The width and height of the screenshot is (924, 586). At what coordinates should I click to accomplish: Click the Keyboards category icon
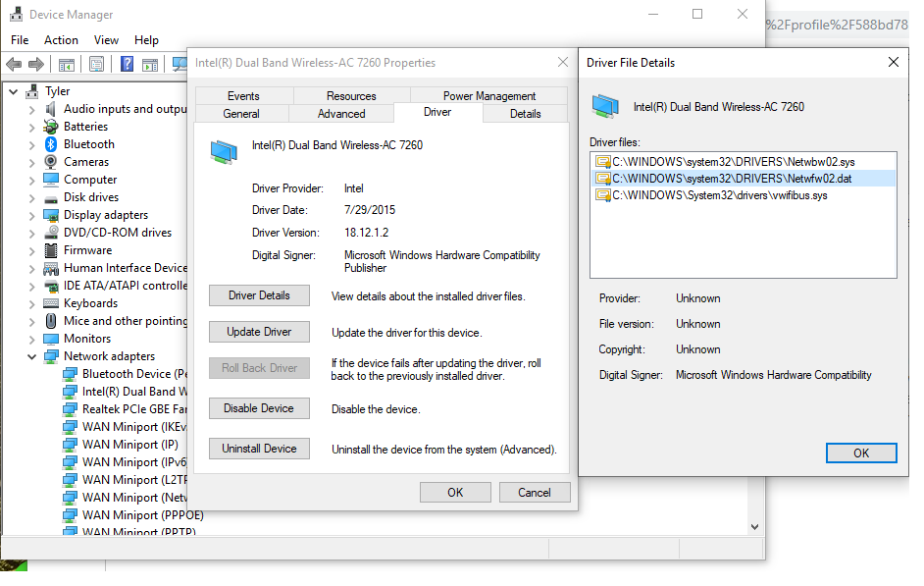click(x=51, y=303)
